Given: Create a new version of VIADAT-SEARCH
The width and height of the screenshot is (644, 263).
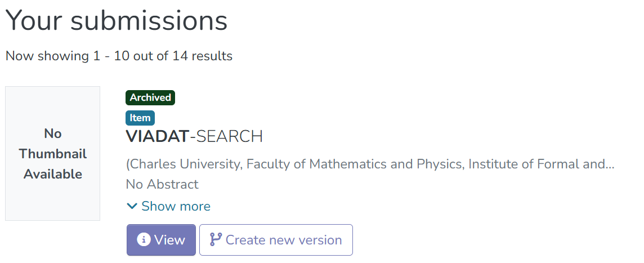Looking at the screenshot, I should [276, 239].
